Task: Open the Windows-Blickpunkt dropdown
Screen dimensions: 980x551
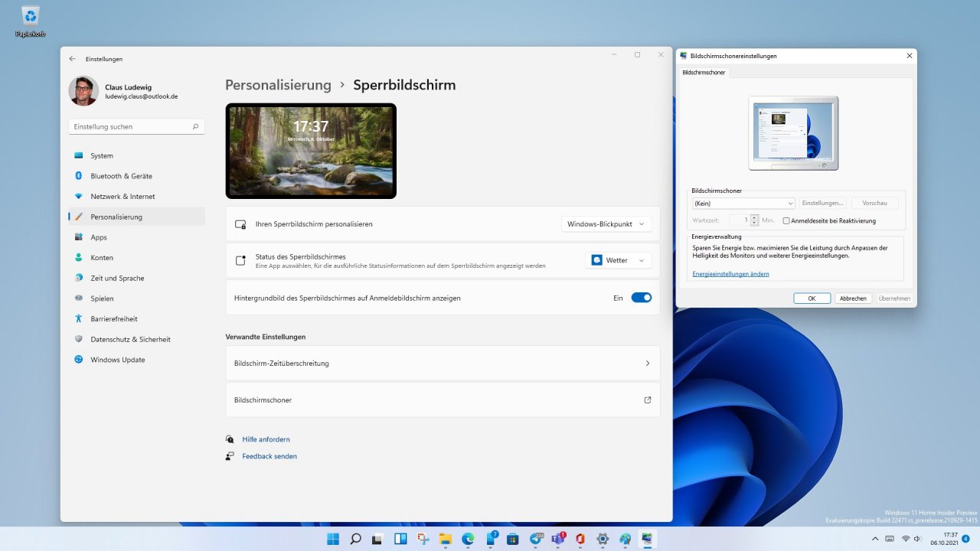Action: (606, 224)
